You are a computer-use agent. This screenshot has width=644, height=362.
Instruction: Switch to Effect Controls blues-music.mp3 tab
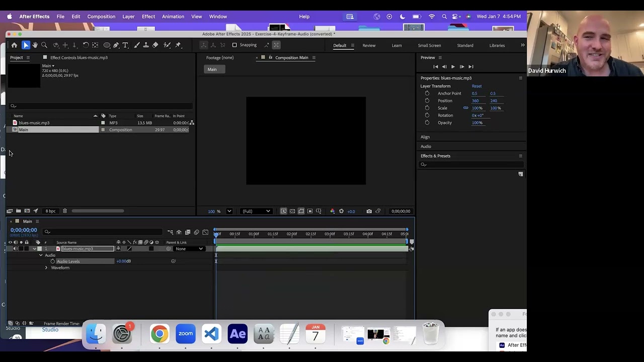click(79, 57)
